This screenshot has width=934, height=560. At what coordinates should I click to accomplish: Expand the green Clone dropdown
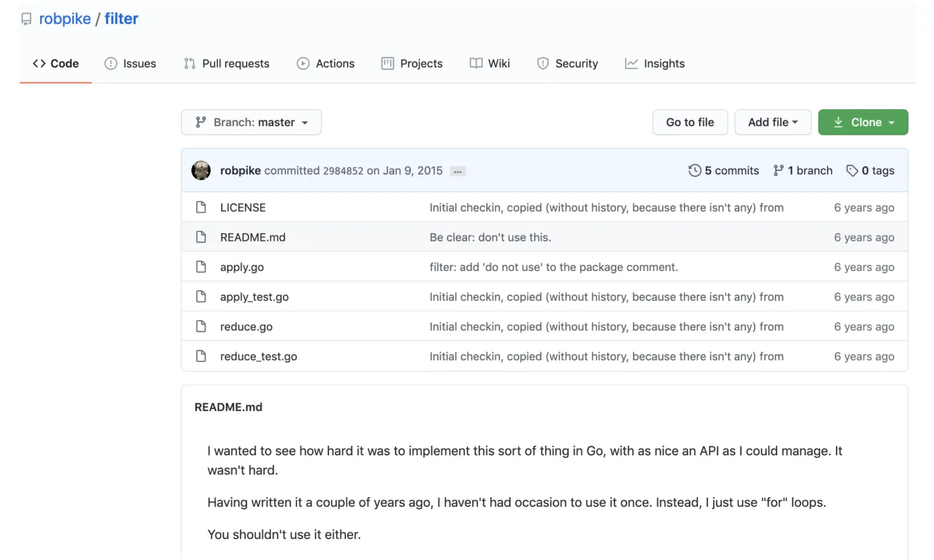pos(863,122)
